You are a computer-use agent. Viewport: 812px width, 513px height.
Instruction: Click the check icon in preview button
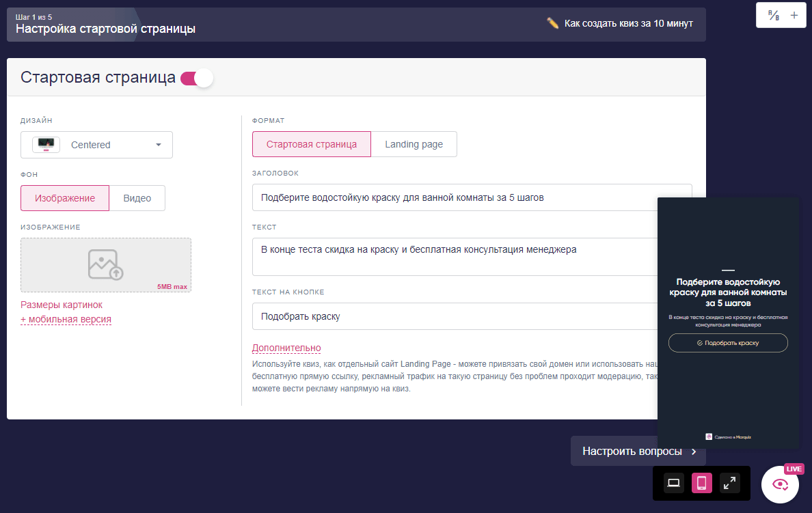coord(700,343)
